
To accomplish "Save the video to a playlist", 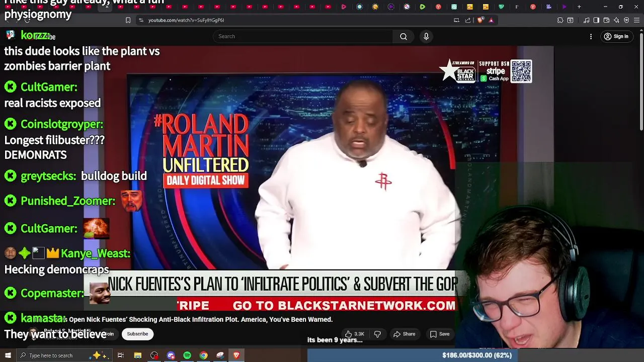I will (439, 334).
